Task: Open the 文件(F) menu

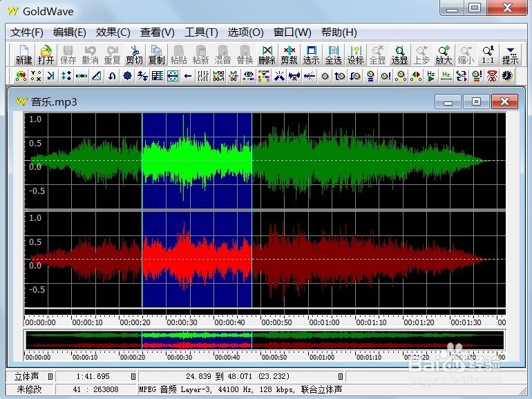Action: [26, 32]
